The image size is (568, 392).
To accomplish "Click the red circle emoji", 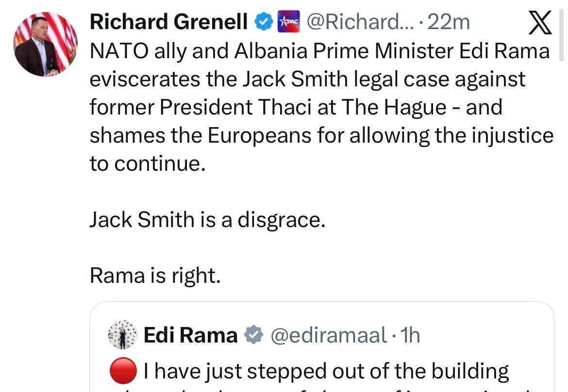I will pos(123,371).
